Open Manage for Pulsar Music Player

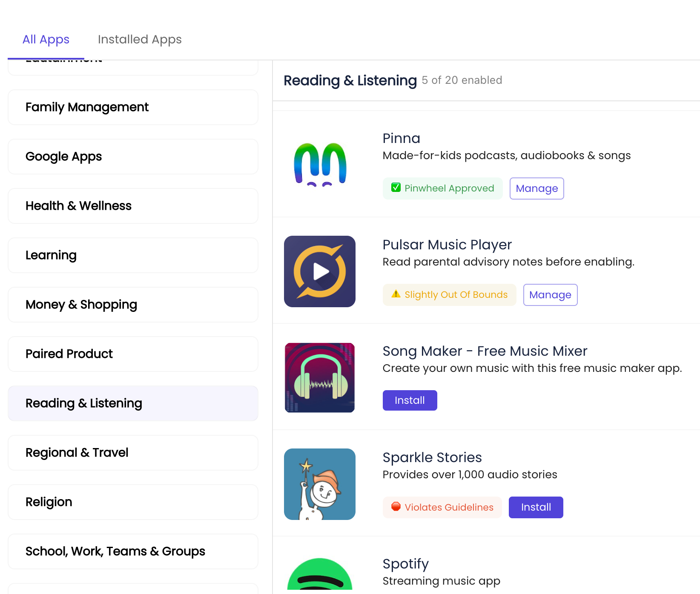click(550, 295)
